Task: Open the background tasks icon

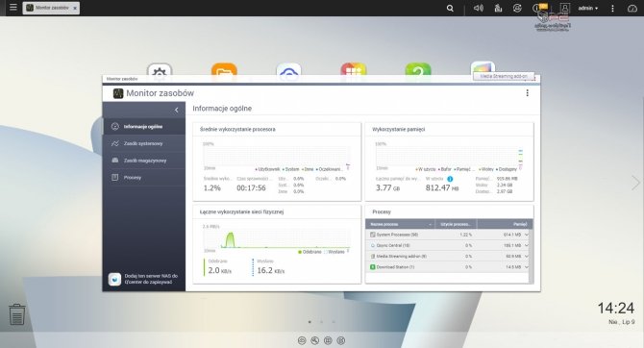Action: [x=517, y=9]
